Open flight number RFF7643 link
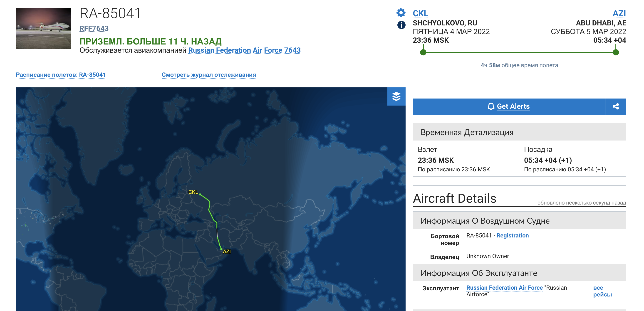 94,29
